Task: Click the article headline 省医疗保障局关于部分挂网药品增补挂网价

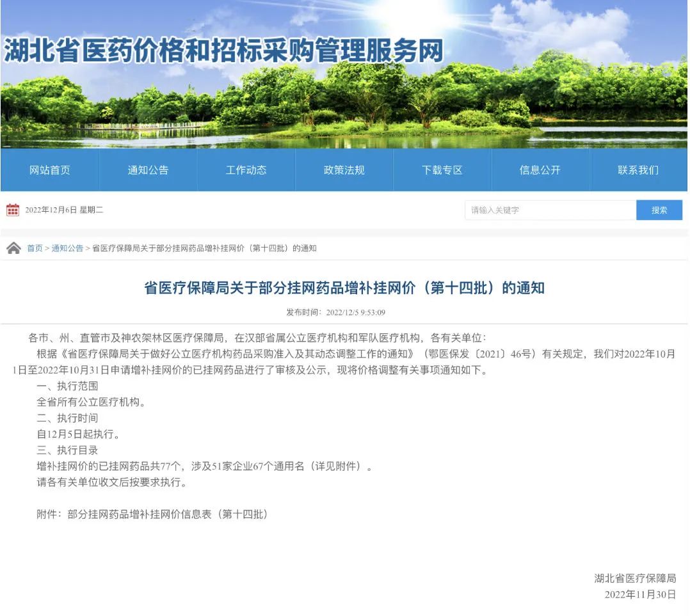Action: (x=344, y=288)
